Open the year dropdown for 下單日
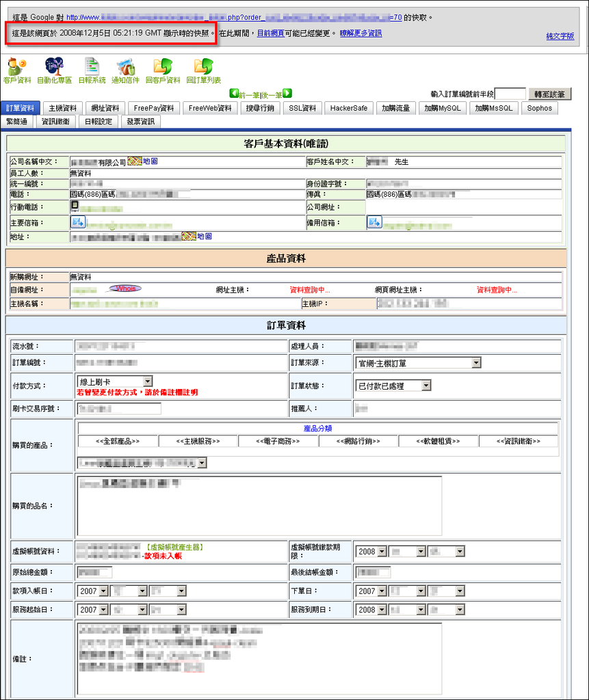The height and width of the screenshot is (700, 589). 371,591
